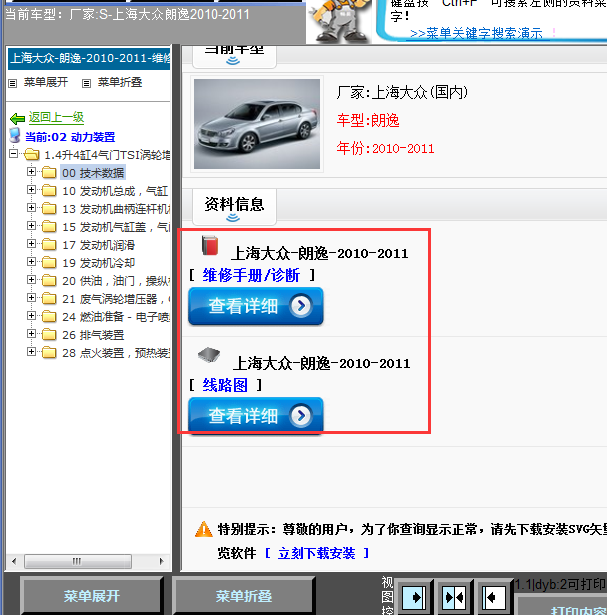The height and width of the screenshot is (615, 607).
Task: Expand the 20 供油,油门 folder
Action: pyautogui.click(x=31, y=279)
